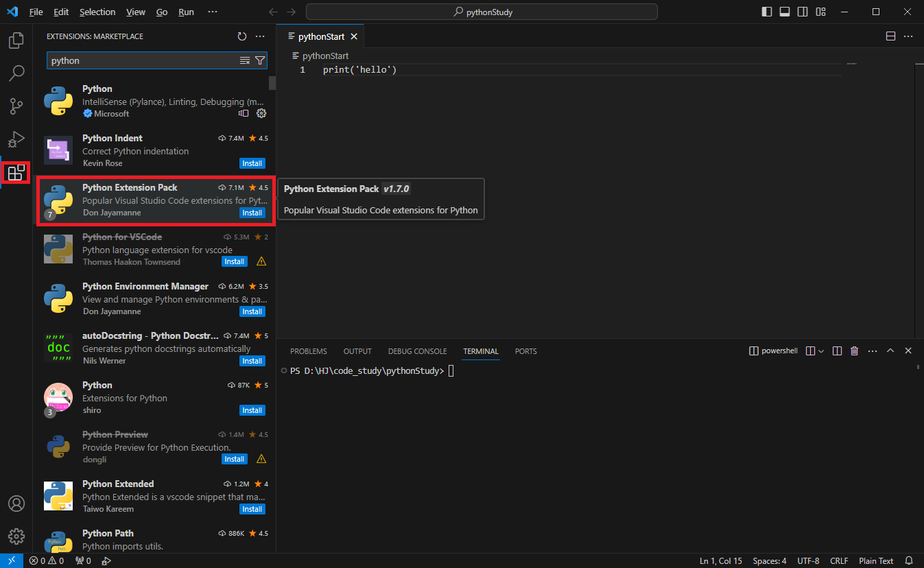The width and height of the screenshot is (924, 568).
Task: Switch to the DEBUG CONSOLE tab
Action: (x=417, y=351)
